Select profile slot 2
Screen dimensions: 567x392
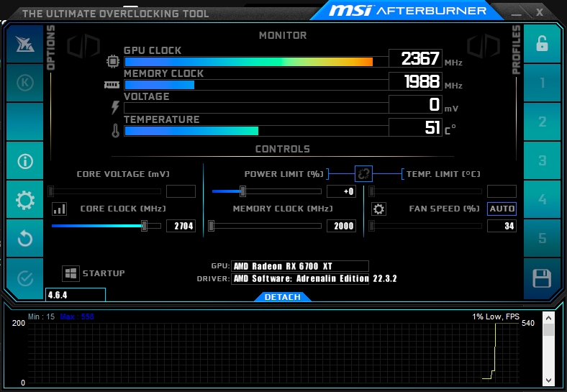542,122
